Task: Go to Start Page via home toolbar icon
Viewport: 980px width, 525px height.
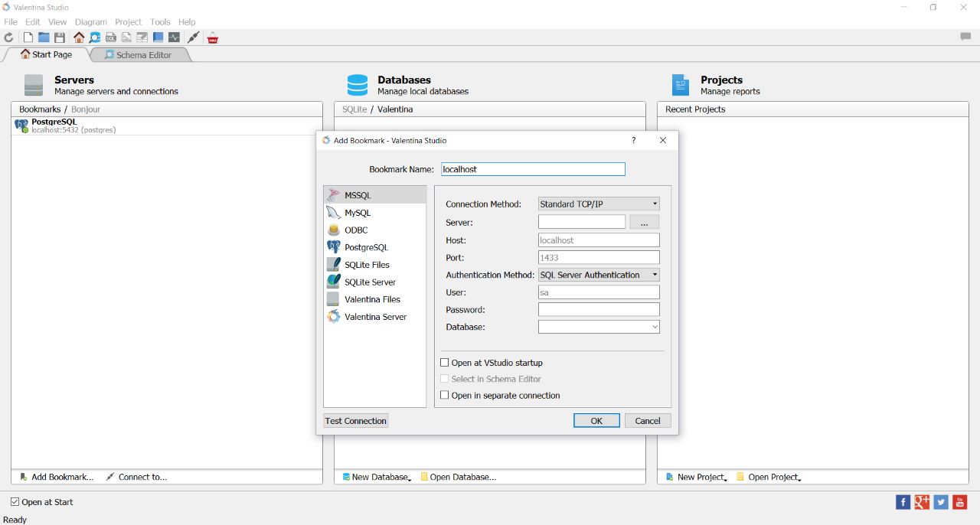Action: pos(79,37)
